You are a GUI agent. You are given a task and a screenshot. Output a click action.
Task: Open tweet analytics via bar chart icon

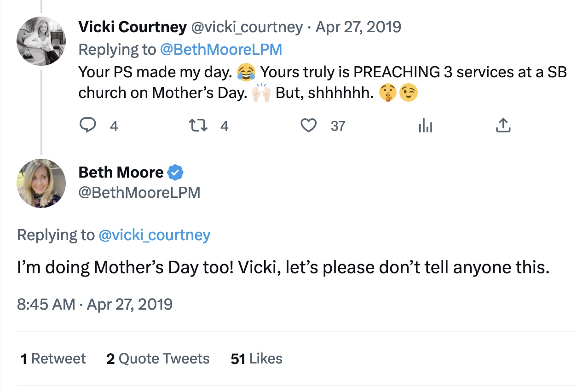tap(425, 125)
